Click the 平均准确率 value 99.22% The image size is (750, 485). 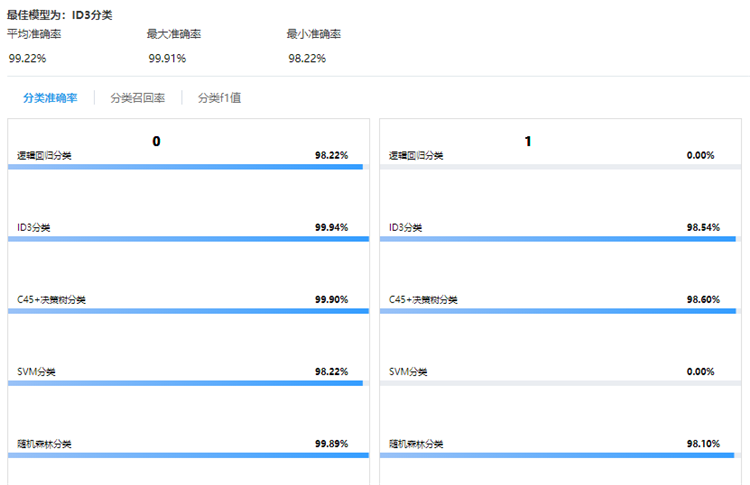[27, 58]
